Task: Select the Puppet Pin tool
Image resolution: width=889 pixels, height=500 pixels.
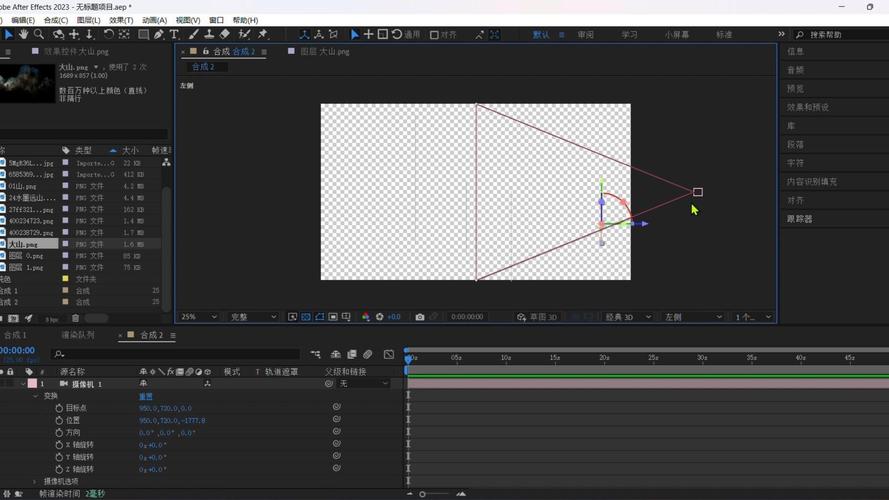Action: tap(263, 35)
